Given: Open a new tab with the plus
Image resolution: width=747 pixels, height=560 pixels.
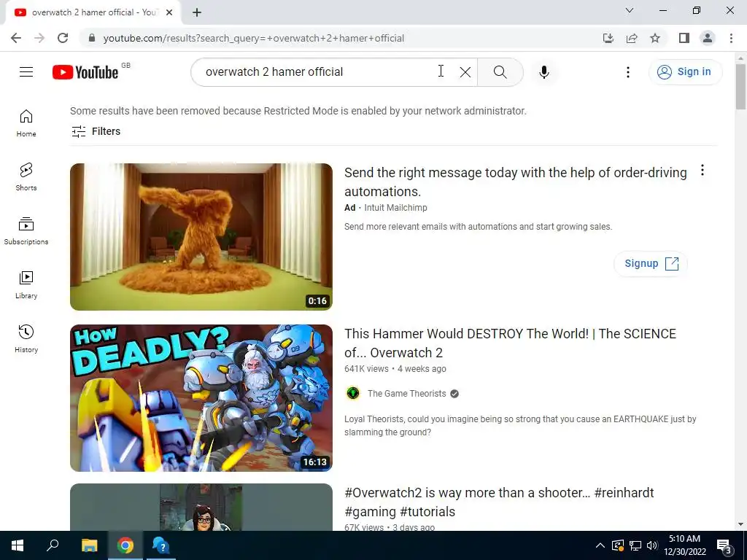Looking at the screenshot, I should [x=197, y=12].
